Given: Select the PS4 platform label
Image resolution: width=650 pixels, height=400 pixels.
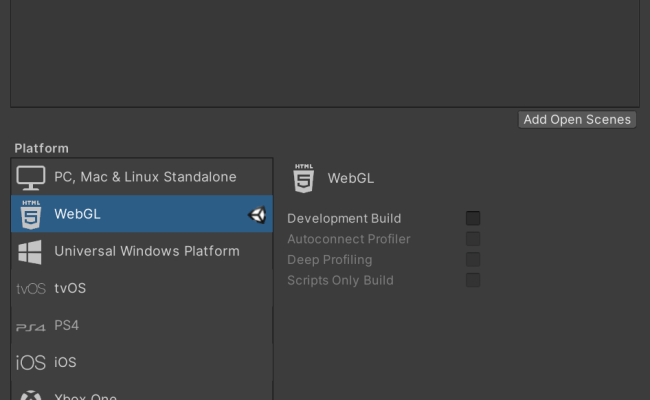Looking at the screenshot, I should coord(66,325).
